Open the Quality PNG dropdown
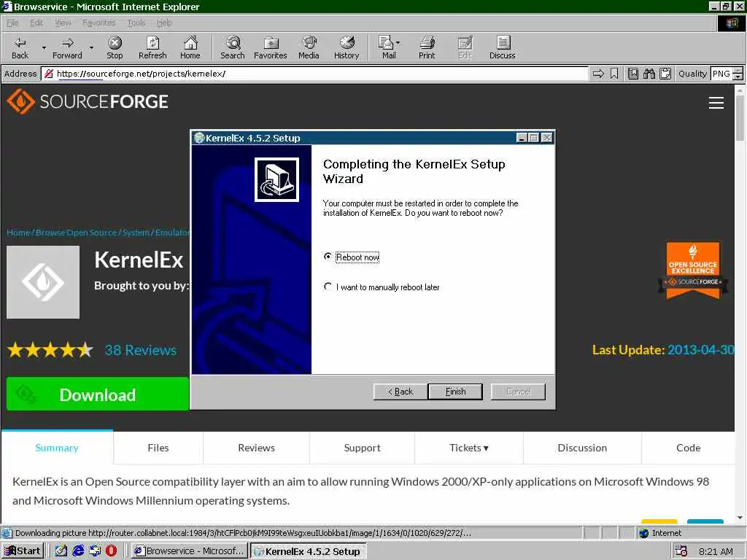Screen dimensions: 747x560 point(738,74)
